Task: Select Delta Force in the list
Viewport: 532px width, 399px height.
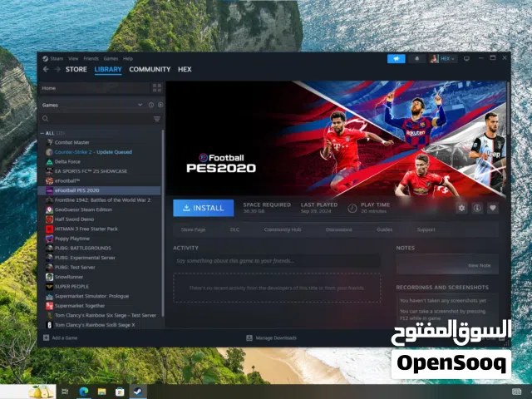Action: coord(100,161)
